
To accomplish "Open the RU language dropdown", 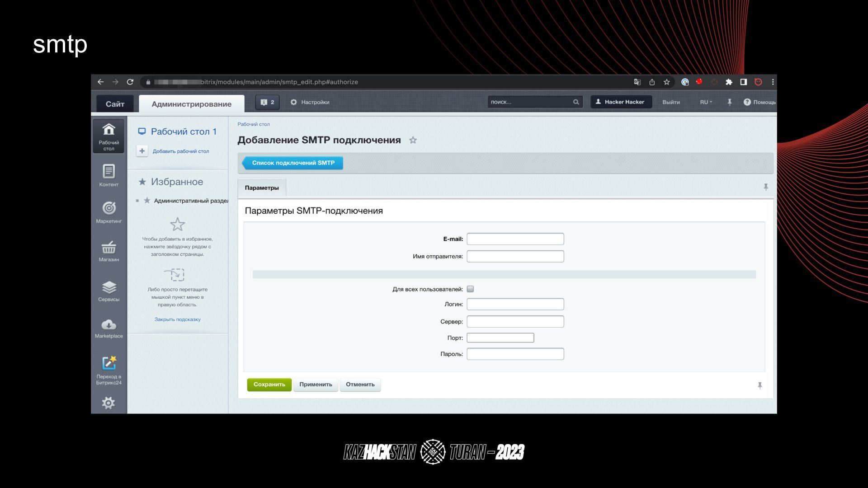I will coord(706,102).
